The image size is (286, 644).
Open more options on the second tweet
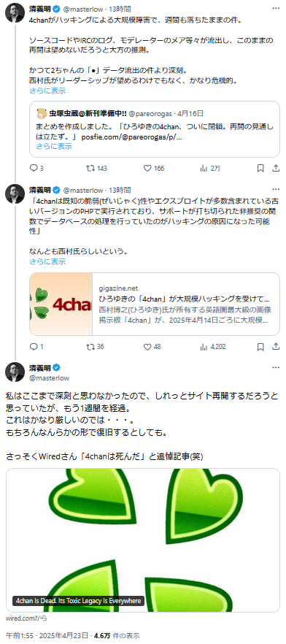[x=277, y=190]
